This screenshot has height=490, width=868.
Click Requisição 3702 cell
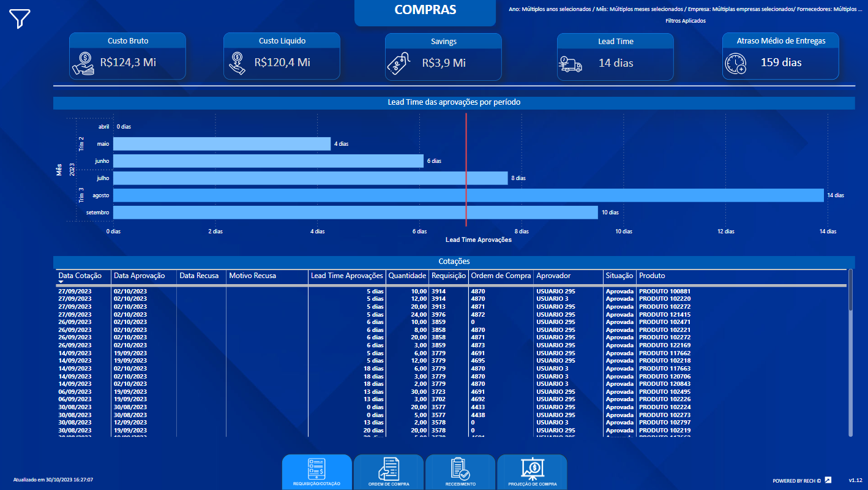tap(438, 399)
